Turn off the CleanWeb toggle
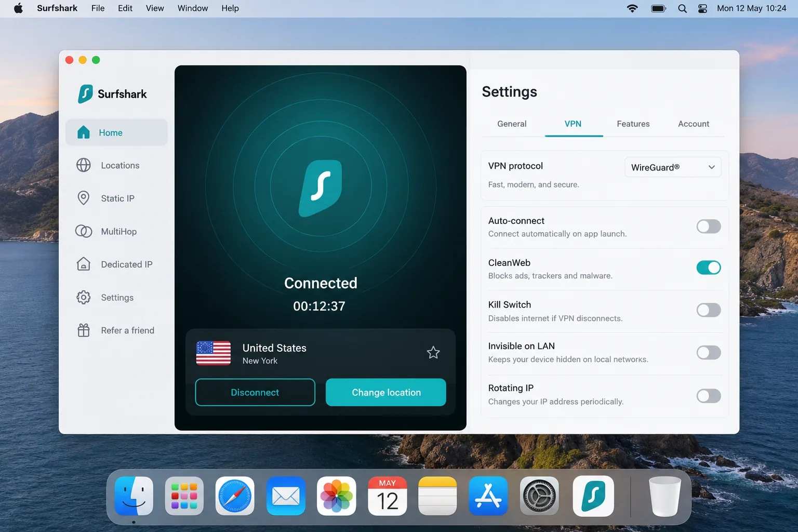 tap(709, 268)
